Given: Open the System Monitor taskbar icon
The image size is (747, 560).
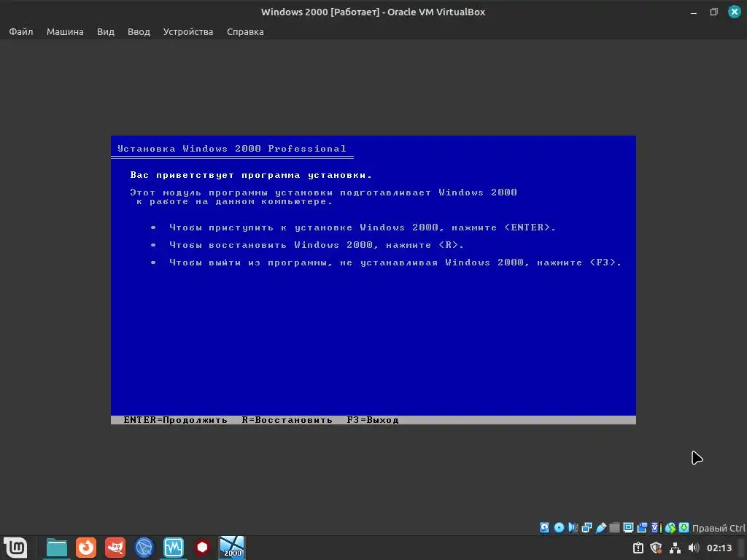Looking at the screenshot, I should [x=174, y=548].
